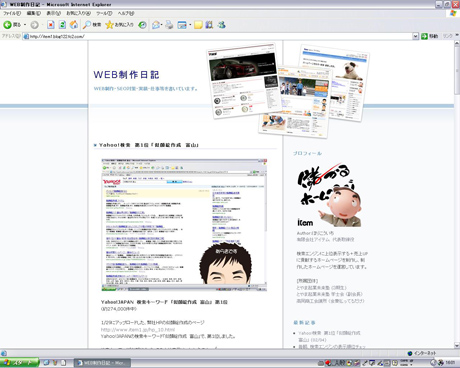Open the History clock icon in toolbar

[x=142, y=25]
